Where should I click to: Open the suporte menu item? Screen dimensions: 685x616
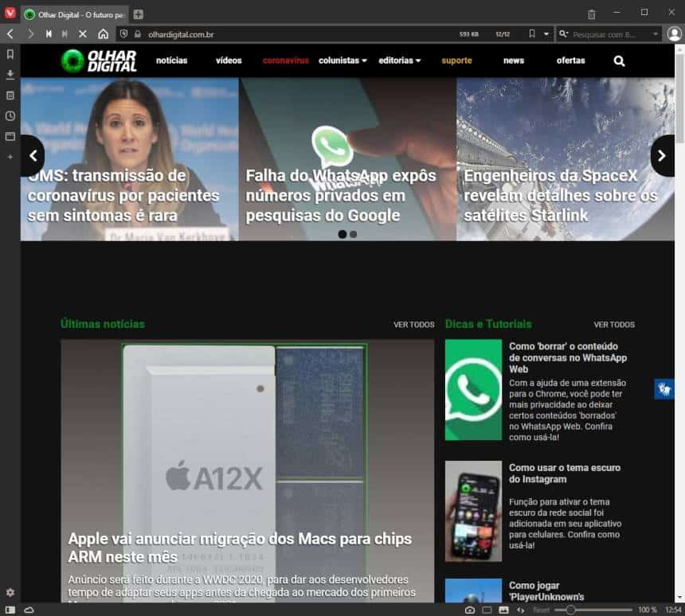[x=456, y=60]
